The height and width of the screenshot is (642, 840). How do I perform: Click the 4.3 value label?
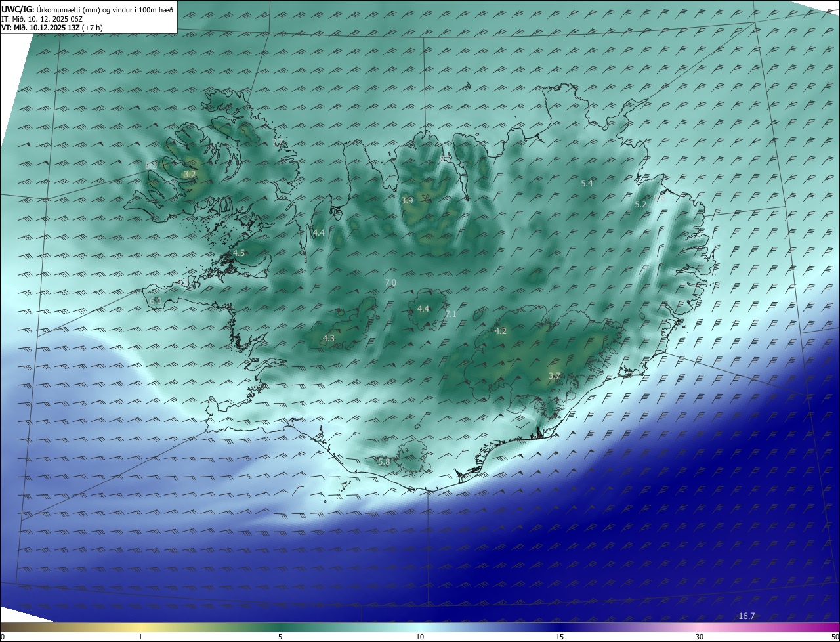(328, 339)
